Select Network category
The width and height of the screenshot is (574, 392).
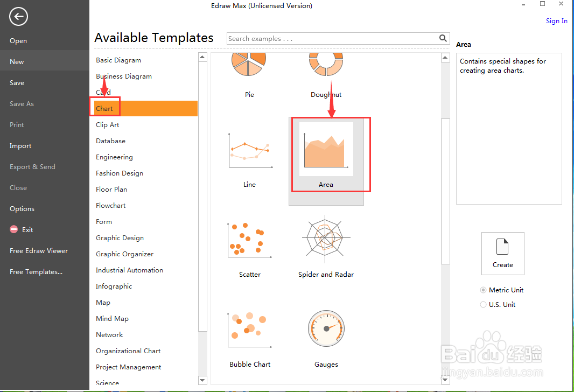(109, 334)
